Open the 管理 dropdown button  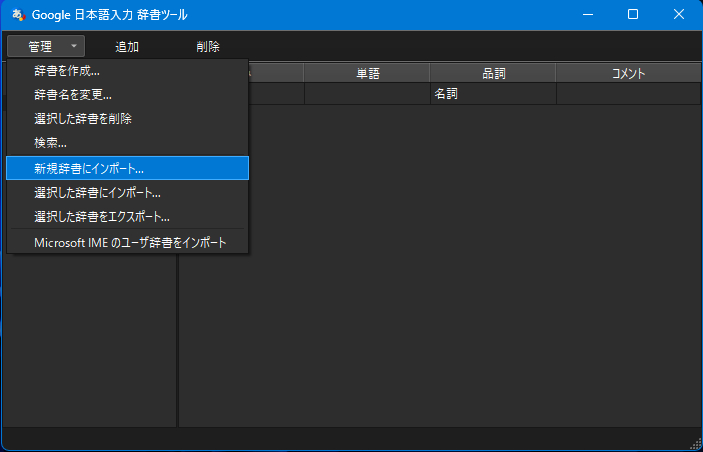coord(46,46)
